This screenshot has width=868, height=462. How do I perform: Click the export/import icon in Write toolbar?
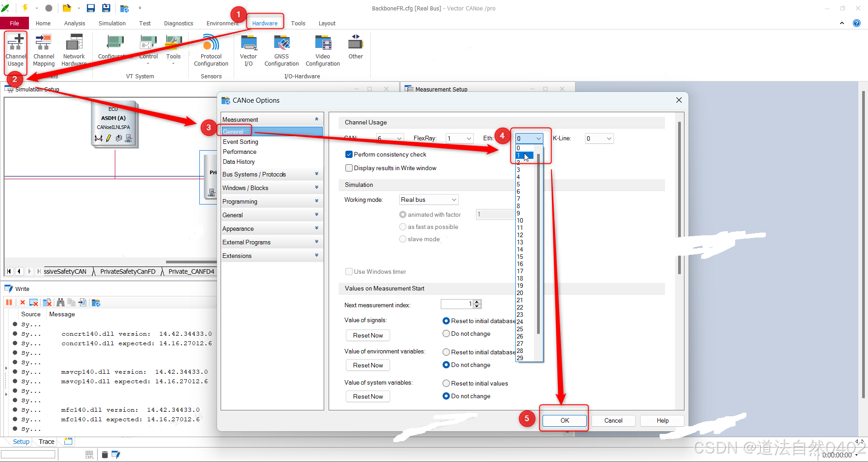coord(82,302)
